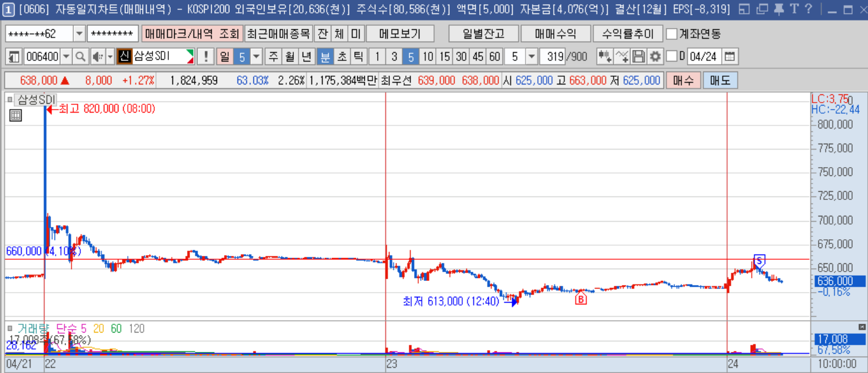Click the buy B marker on chart

click(581, 299)
